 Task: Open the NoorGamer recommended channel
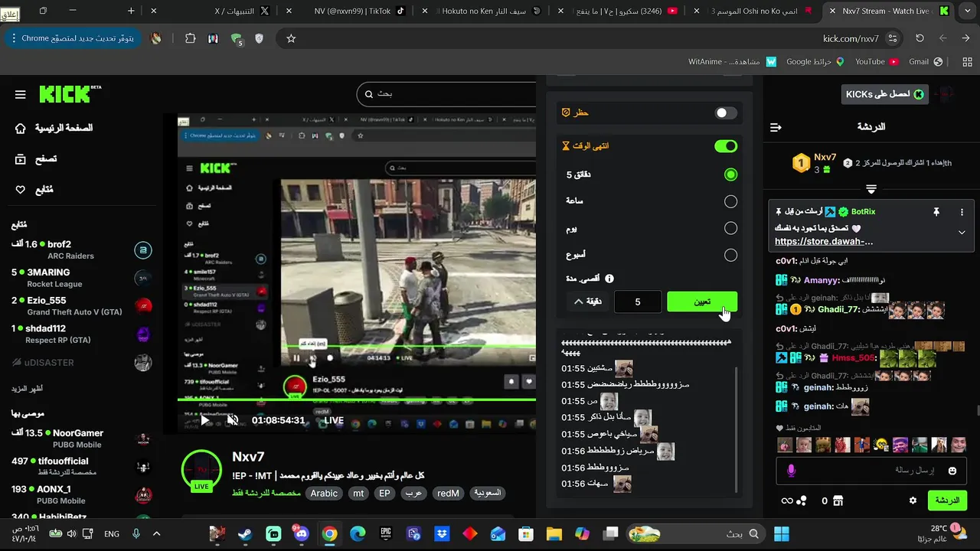82,439
